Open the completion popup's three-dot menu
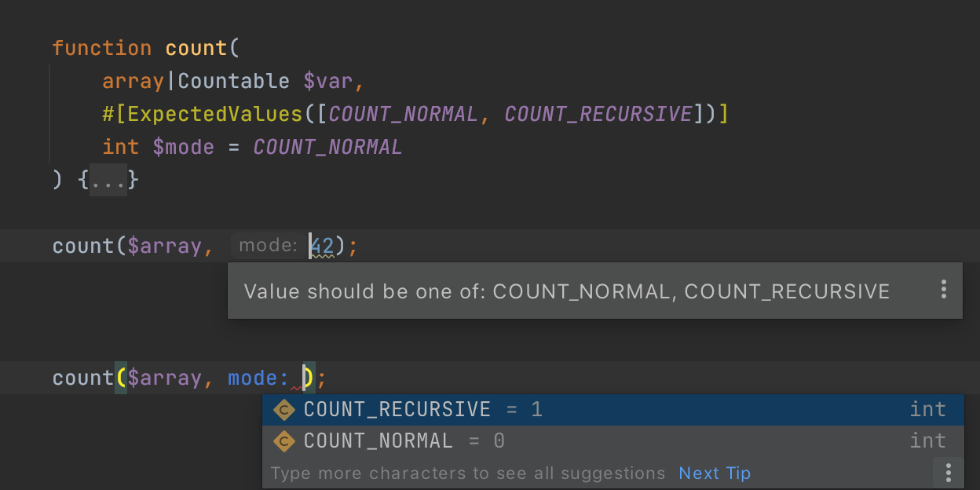Viewport: 980px width, 490px height. coord(949,473)
